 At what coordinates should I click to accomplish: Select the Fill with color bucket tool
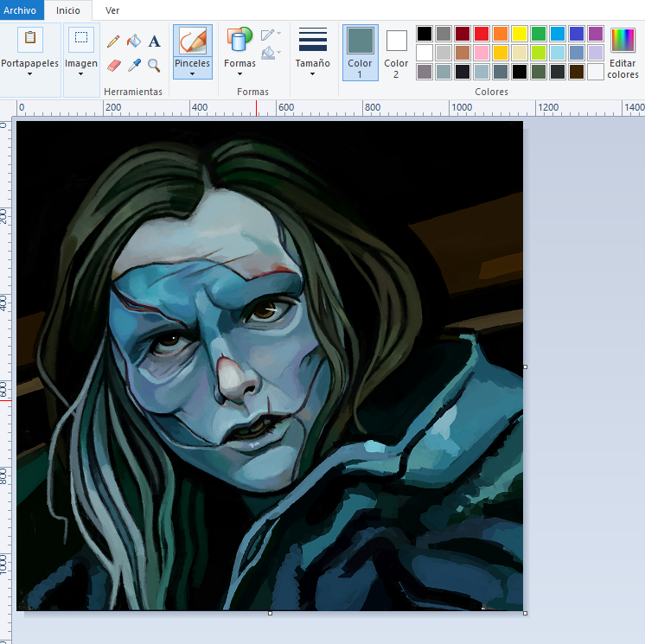point(134,41)
